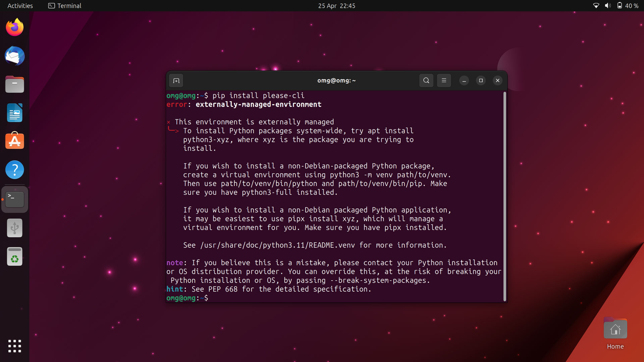Viewport: 644px width, 362px height.
Task: Click the Terminal search icon
Action: point(426,80)
